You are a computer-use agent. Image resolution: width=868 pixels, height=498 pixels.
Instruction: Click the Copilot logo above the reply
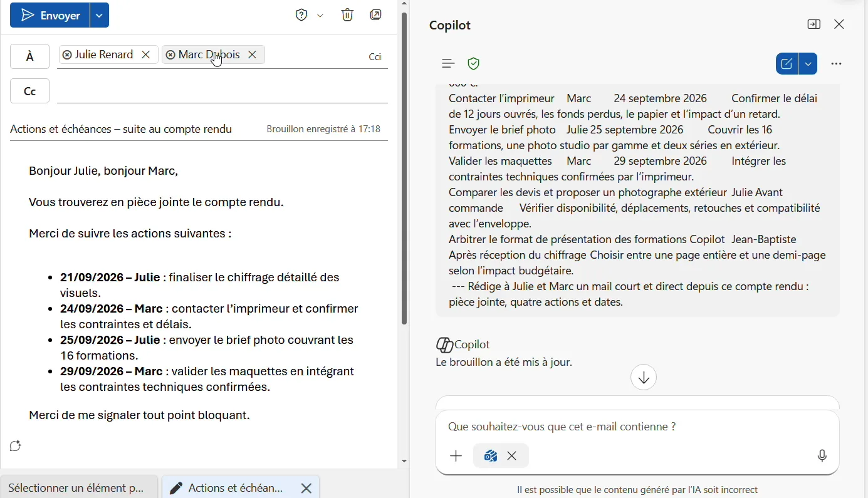tap(444, 345)
